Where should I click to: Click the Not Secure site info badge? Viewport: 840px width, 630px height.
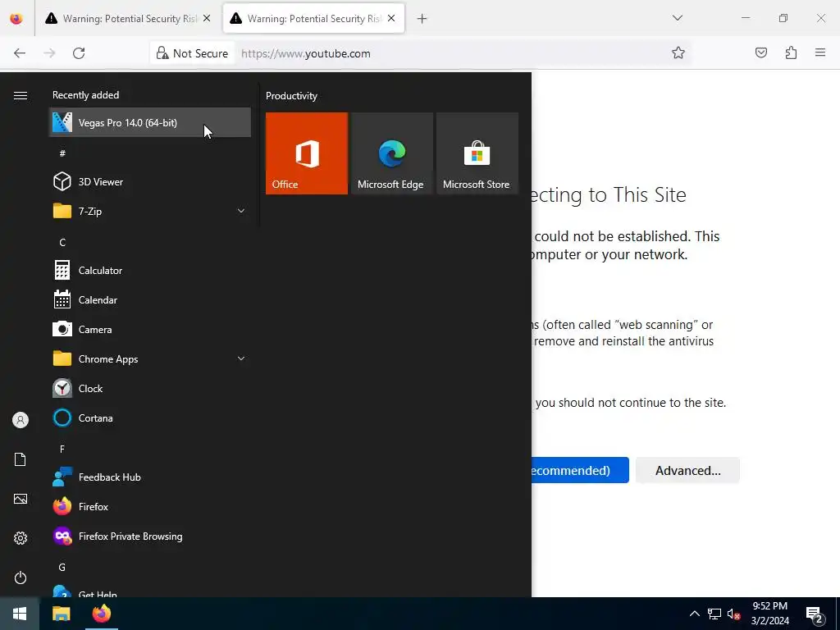point(192,53)
